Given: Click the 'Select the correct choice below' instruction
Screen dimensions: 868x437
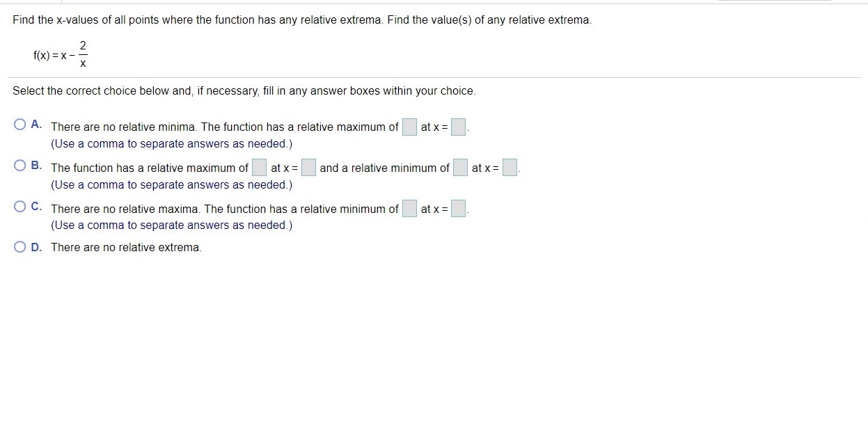Looking at the screenshot, I should (x=244, y=90).
